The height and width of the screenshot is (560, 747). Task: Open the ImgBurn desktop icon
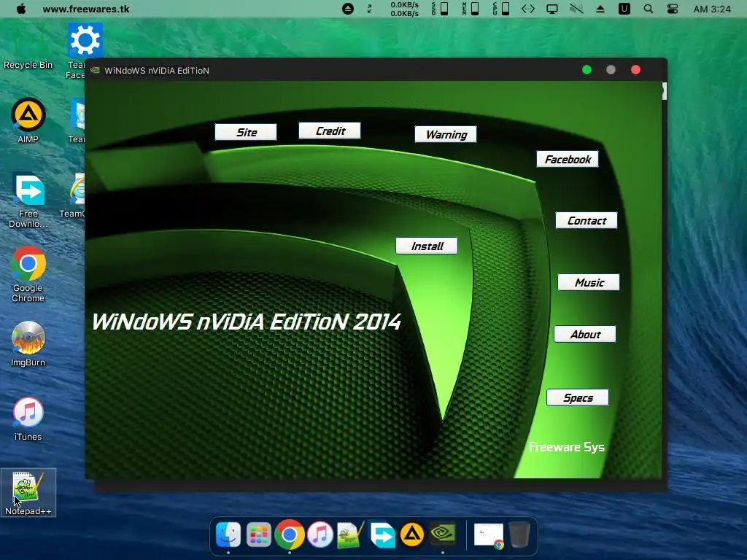point(28,344)
